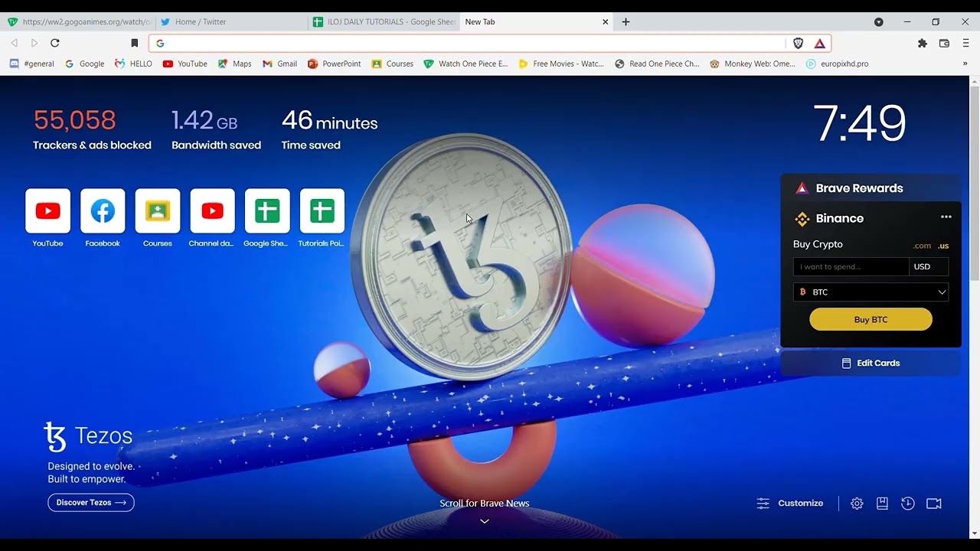
Task: Open history clock icon at bottom right
Action: point(908,504)
